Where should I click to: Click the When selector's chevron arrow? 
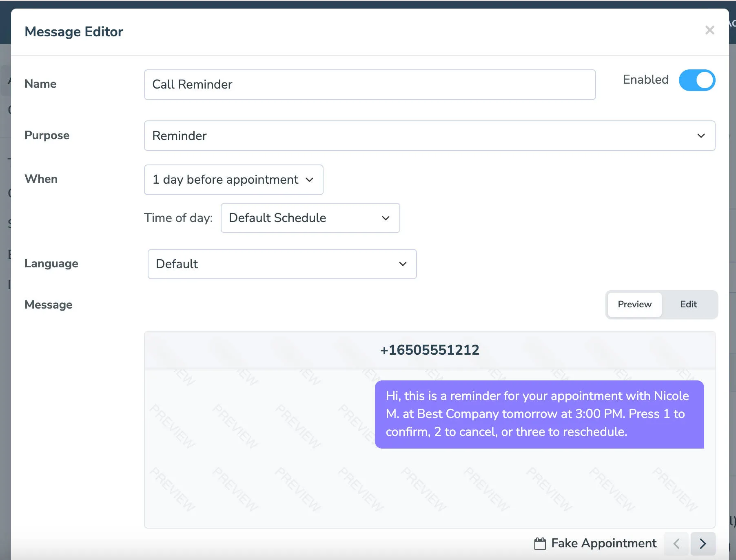pyautogui.click(x=309, y=180)
